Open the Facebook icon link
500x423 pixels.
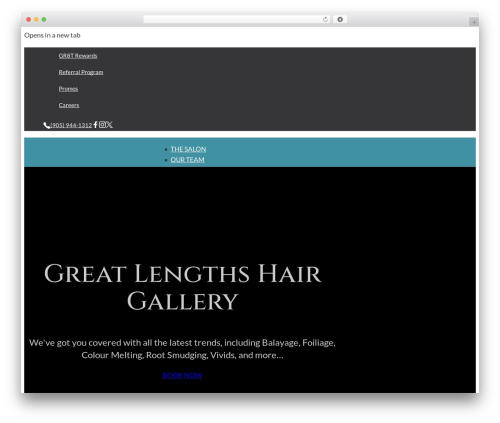(95, 125)
